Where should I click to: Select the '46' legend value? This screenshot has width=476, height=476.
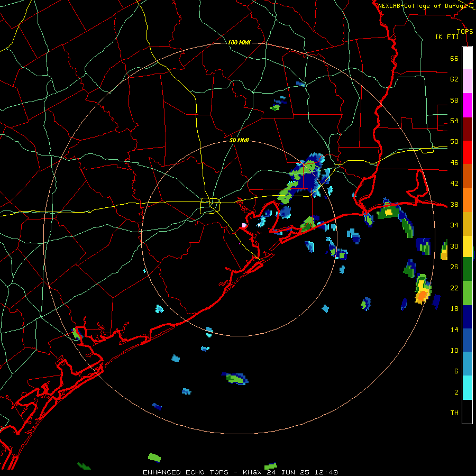tap(454, 163)
